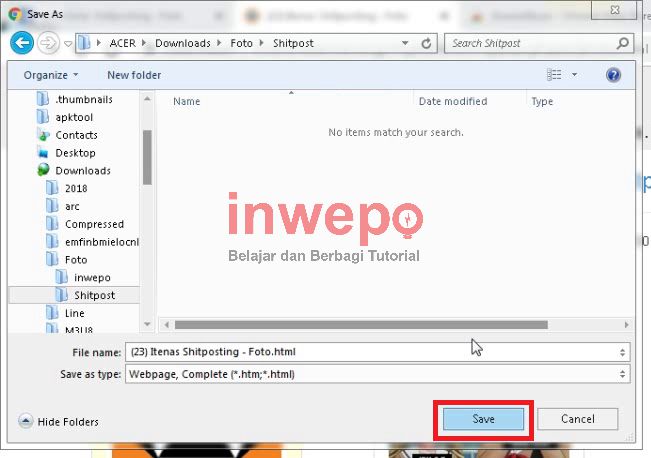Click the Forward navigation arrow
651x458 pixels.
48,43
